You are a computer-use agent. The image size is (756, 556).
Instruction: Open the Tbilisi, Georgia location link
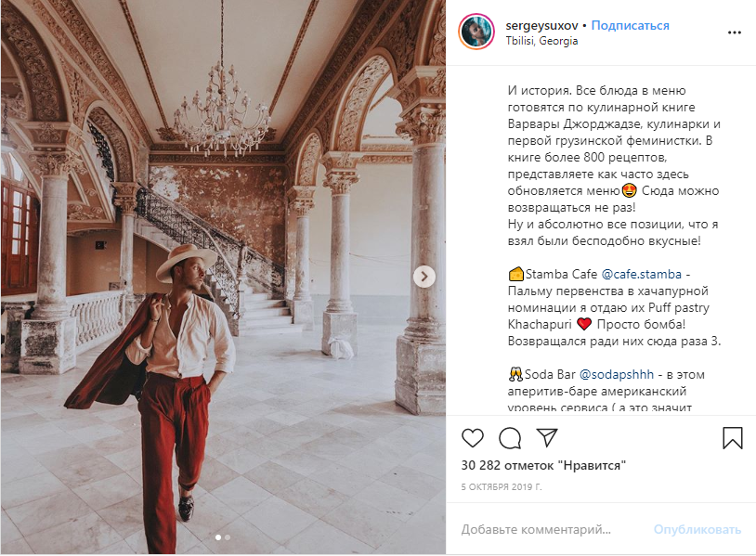click(541, 41)
